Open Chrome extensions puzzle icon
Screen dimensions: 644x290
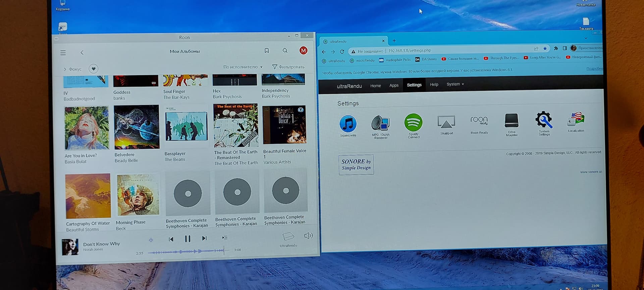[556, 48]
